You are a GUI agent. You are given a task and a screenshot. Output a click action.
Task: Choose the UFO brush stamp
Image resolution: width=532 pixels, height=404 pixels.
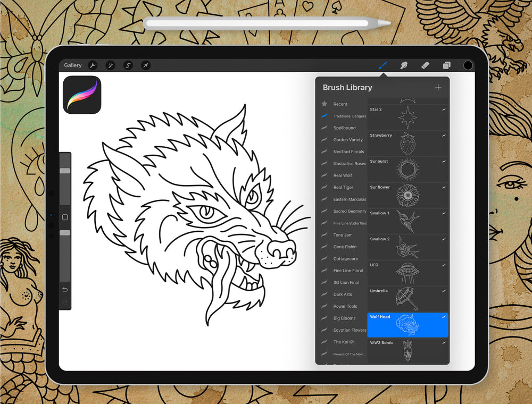click(408, 273)
